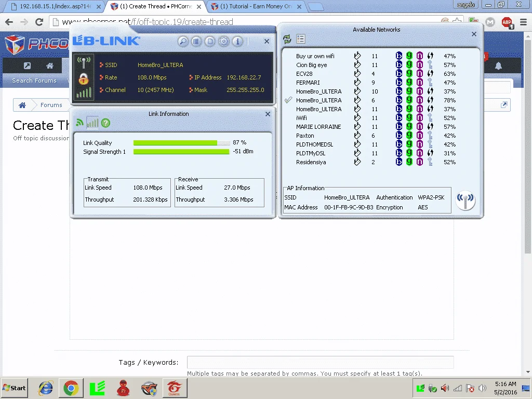
Task: Open the green help question mark icon
Action: (105, 123)
